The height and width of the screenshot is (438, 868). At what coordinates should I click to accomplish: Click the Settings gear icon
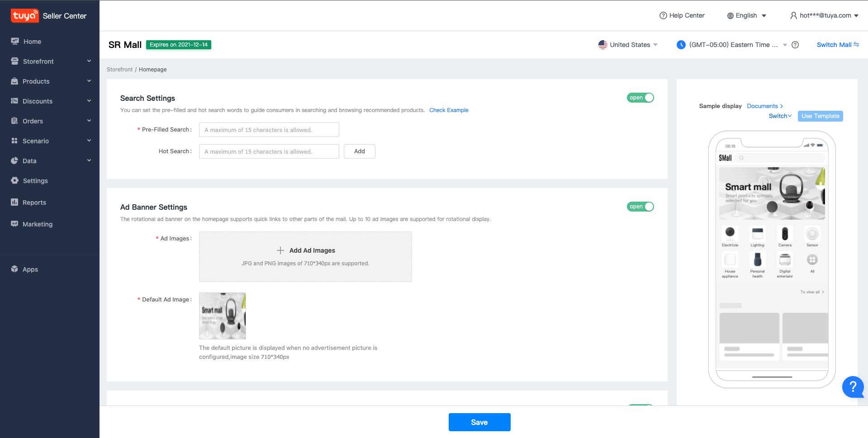14,180
